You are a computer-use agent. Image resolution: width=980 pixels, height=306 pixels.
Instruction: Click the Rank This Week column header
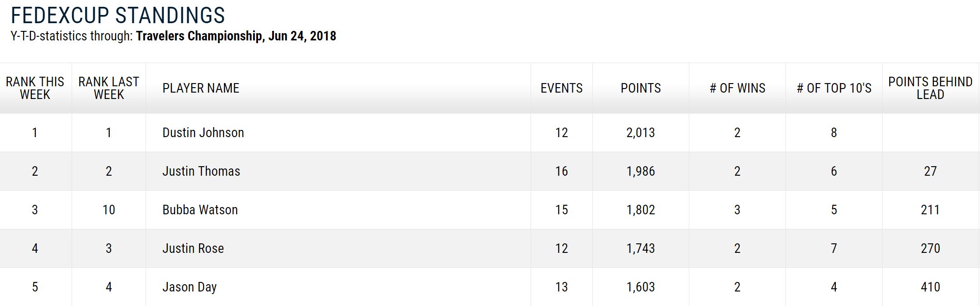(35, 88)
